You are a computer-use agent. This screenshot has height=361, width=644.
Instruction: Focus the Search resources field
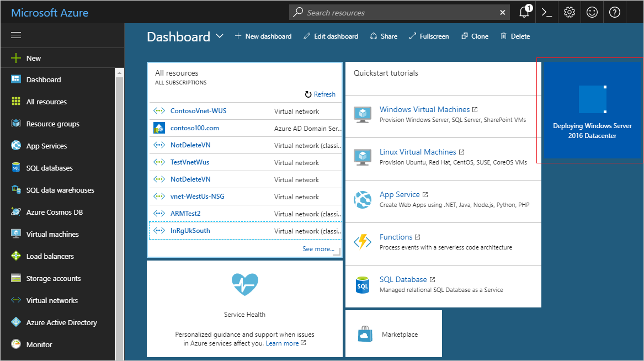pos(399,12)
